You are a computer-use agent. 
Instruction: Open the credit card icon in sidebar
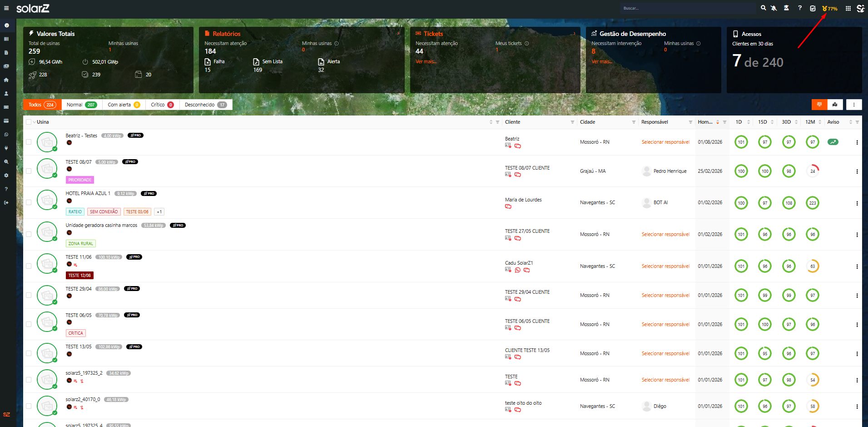pyautogui.click(x=6, y=121)
